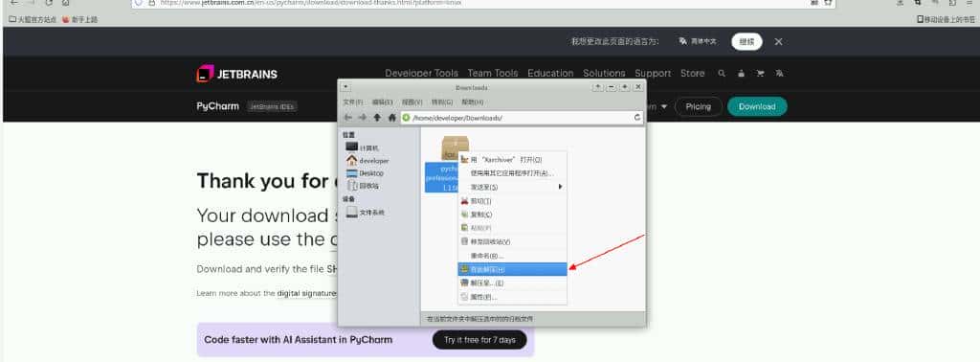Open Education in JetBrains navigation

click(550, 73)
